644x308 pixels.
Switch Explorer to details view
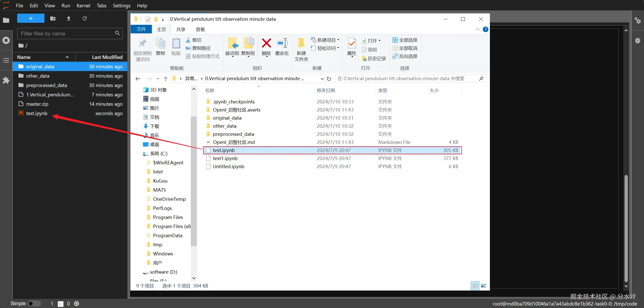(475, 286)
